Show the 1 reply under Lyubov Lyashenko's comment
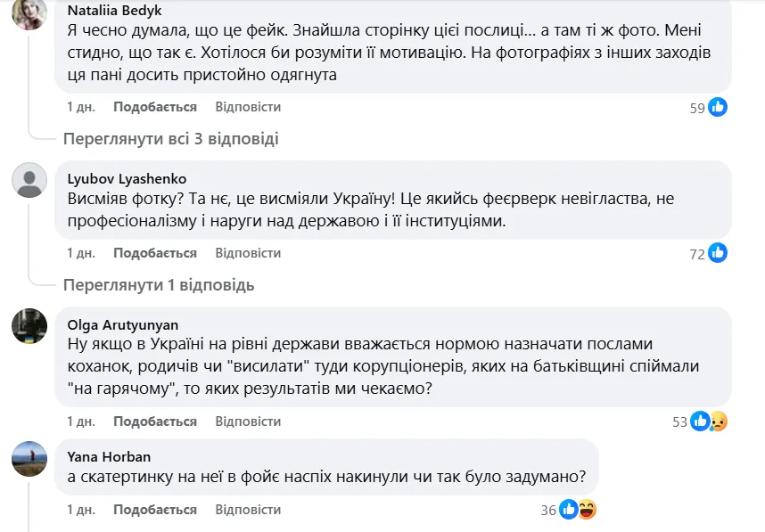The image size is (765, 532). [x=160, y=286]
